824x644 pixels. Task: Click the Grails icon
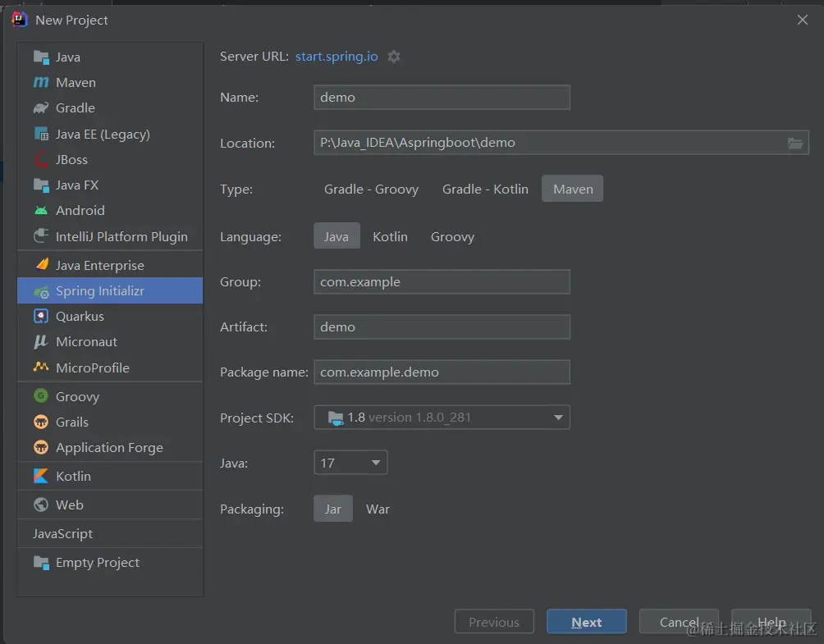[x=41, y=422]
